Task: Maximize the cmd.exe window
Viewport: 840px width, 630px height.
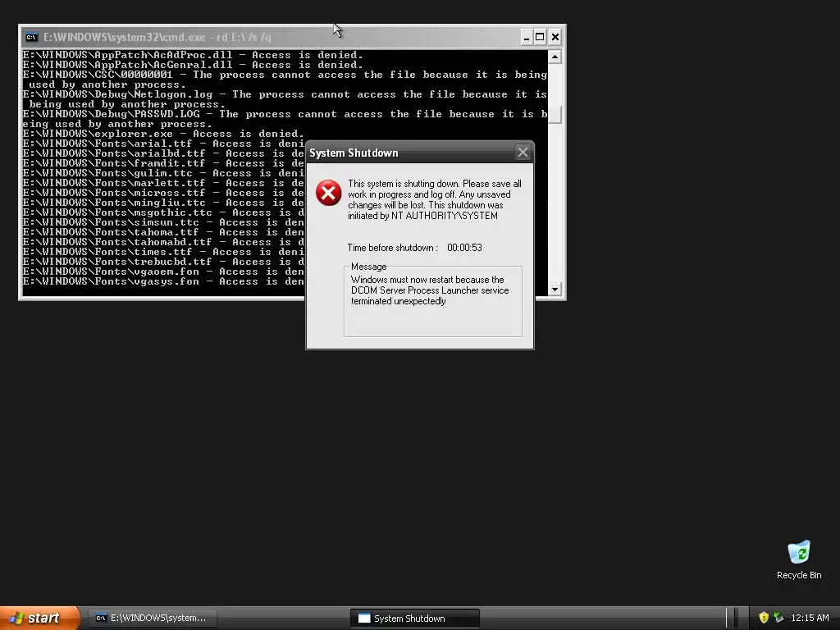Action: click(540, 37)
